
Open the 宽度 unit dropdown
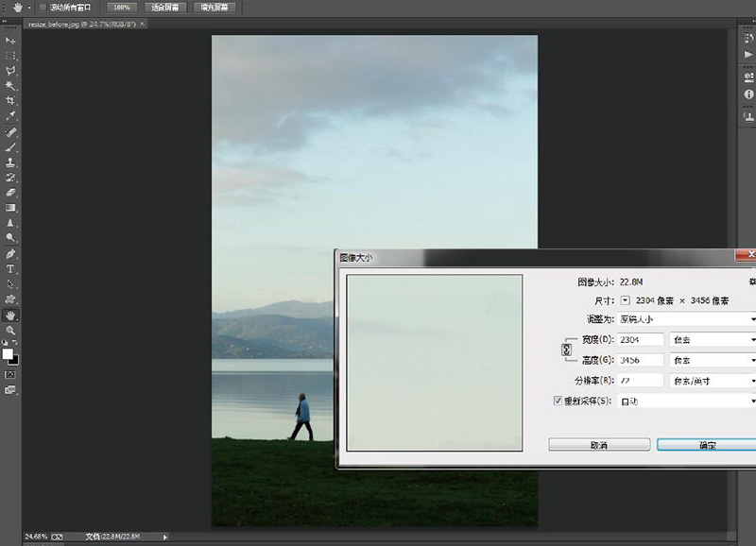coord(713,339)
